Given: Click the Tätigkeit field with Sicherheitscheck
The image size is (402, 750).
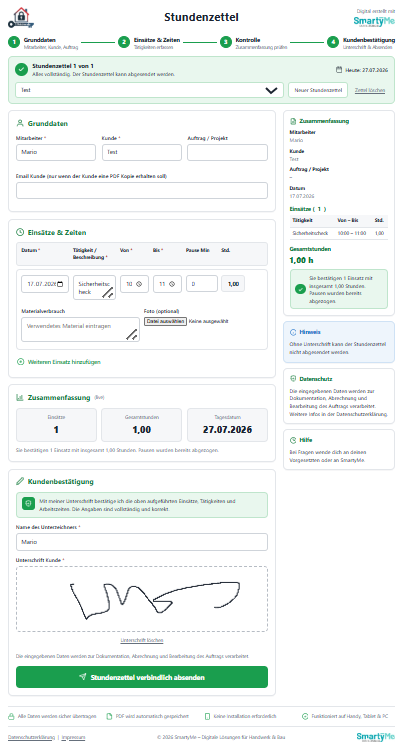Looking at the screenshot, I should (x=94, y=287).
